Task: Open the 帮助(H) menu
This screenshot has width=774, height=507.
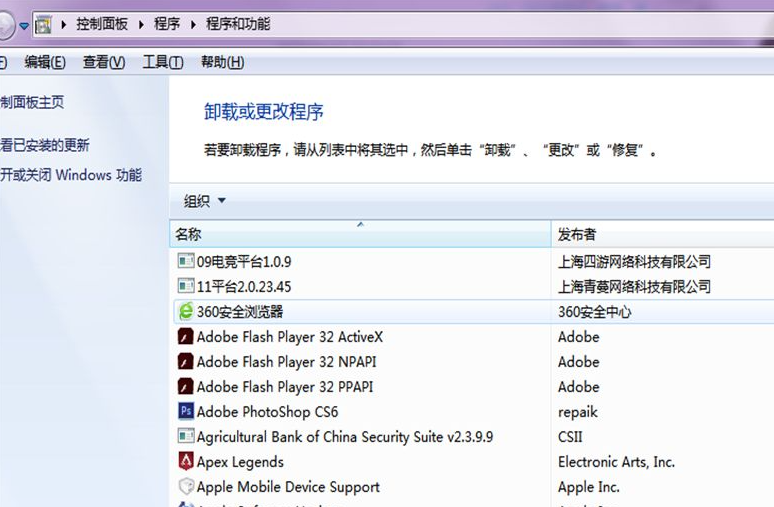Action: point(223,62)
